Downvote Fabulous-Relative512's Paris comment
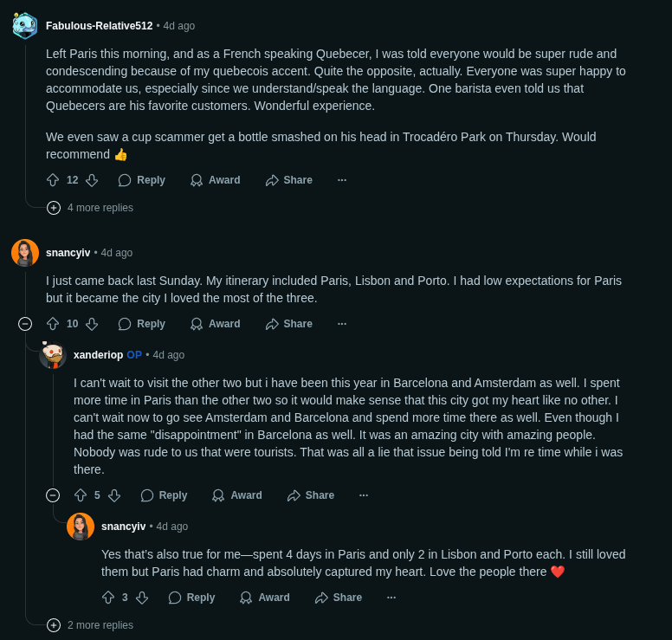Image resolution: width=672 pixels, height=640 pixels. point(92,180)
